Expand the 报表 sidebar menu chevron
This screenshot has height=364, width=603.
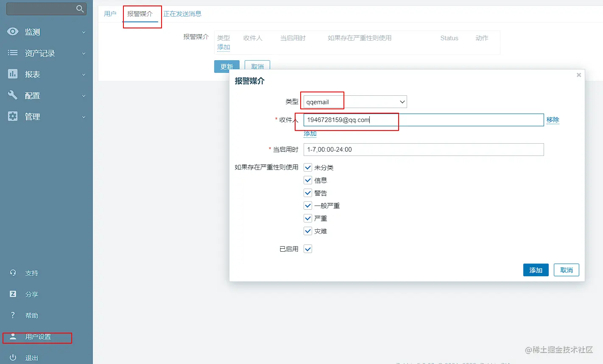tap(84, 75)
